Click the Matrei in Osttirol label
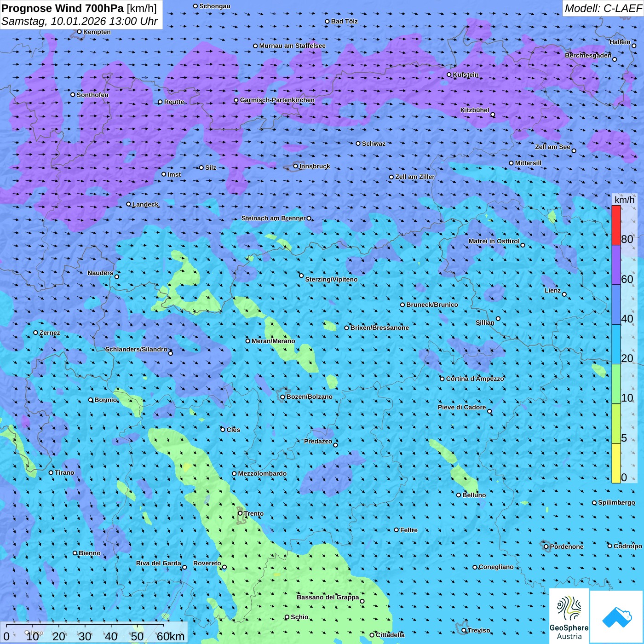 pos(494,241)
